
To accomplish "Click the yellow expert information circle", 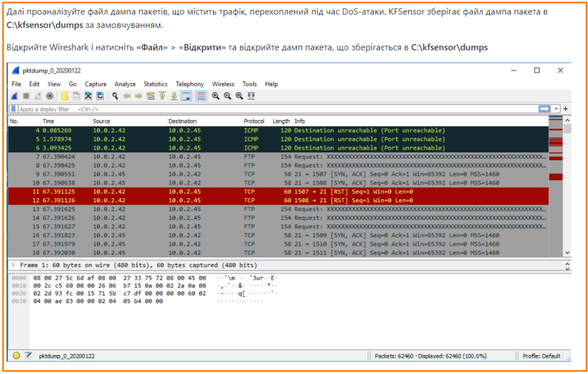I will pyautogui.click(x=16, y=356).
